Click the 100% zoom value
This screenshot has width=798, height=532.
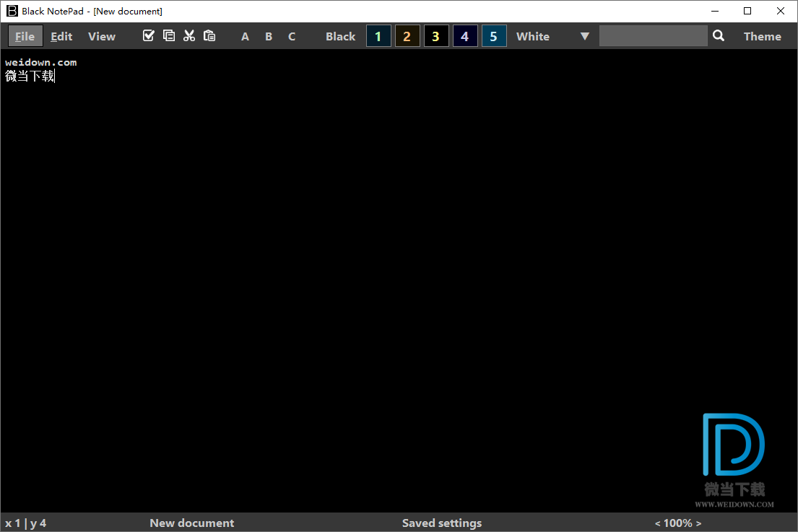pos(678,523)
